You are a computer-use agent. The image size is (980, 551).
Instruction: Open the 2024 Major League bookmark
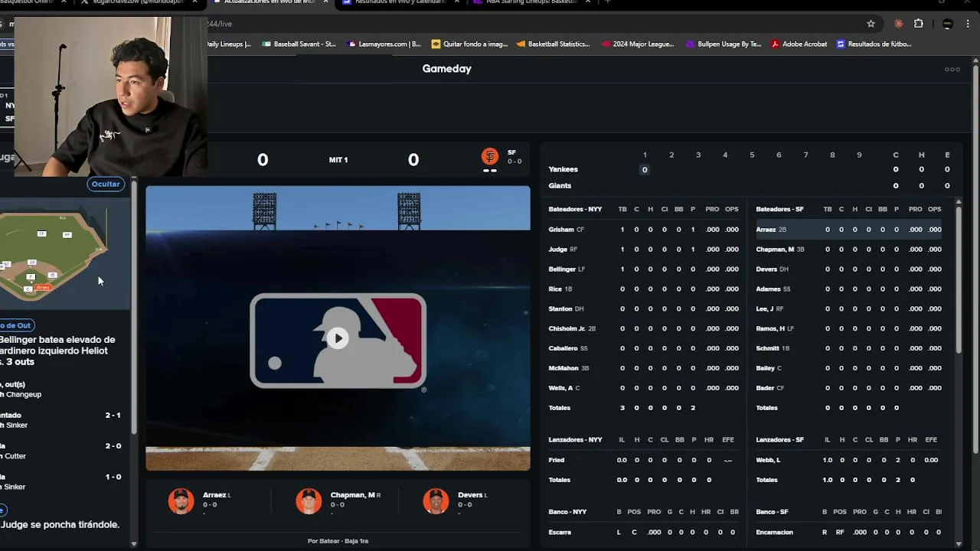[638, 44]
